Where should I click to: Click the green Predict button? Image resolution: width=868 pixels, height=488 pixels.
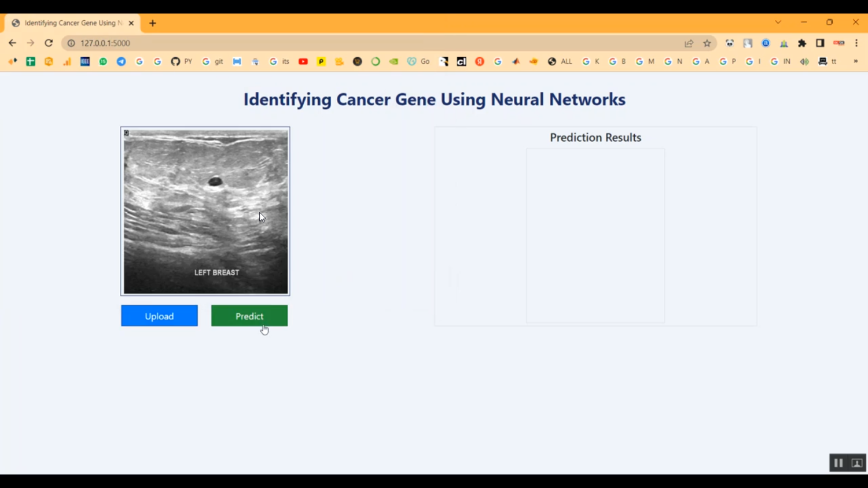click(x=249, y=316)
